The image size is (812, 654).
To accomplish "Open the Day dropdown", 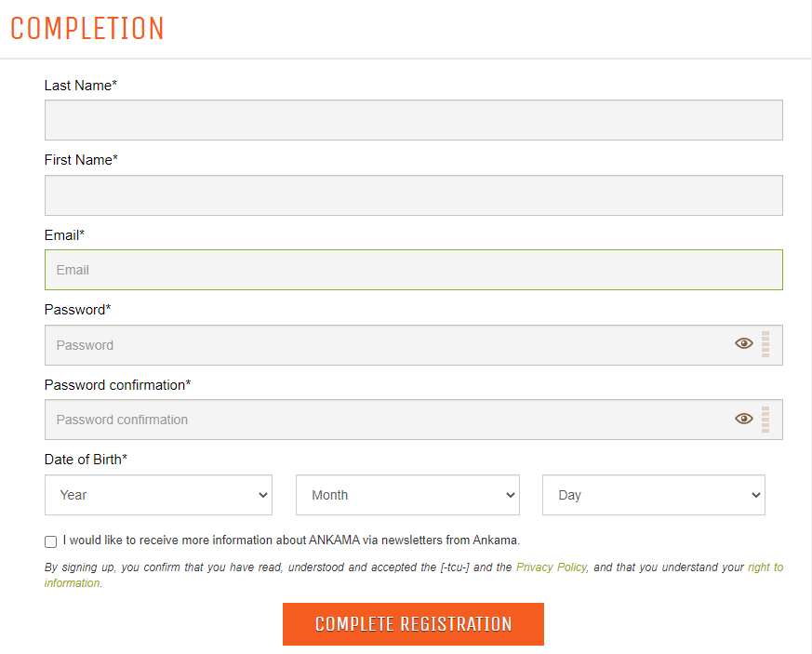I will click(653, 494).
